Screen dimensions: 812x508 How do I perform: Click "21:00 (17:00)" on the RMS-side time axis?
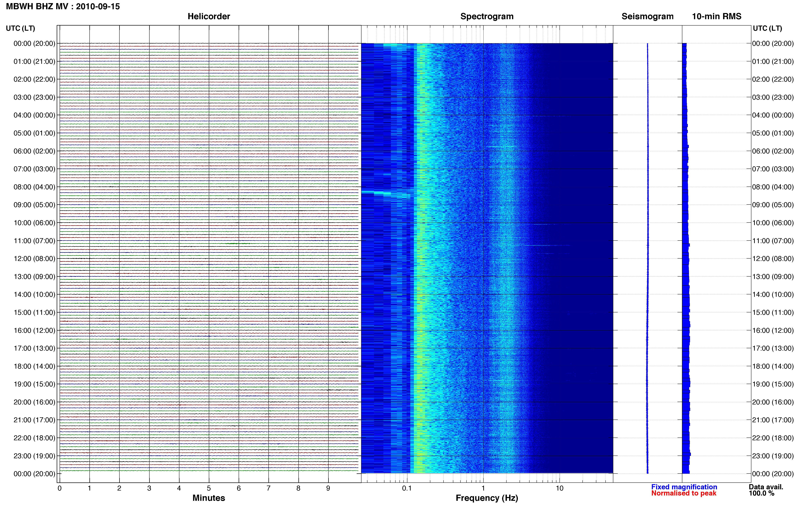[x=773, y=420]
